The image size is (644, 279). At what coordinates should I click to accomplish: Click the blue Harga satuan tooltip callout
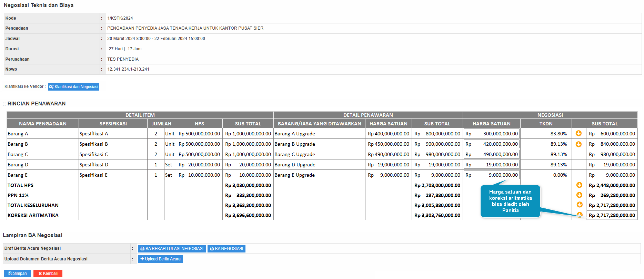(x=510, y=201)
